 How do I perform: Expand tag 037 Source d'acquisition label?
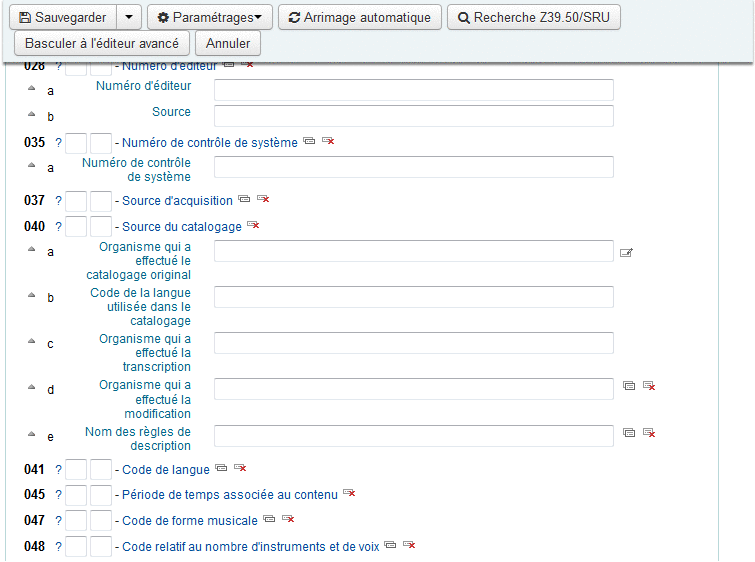(177, 201)
